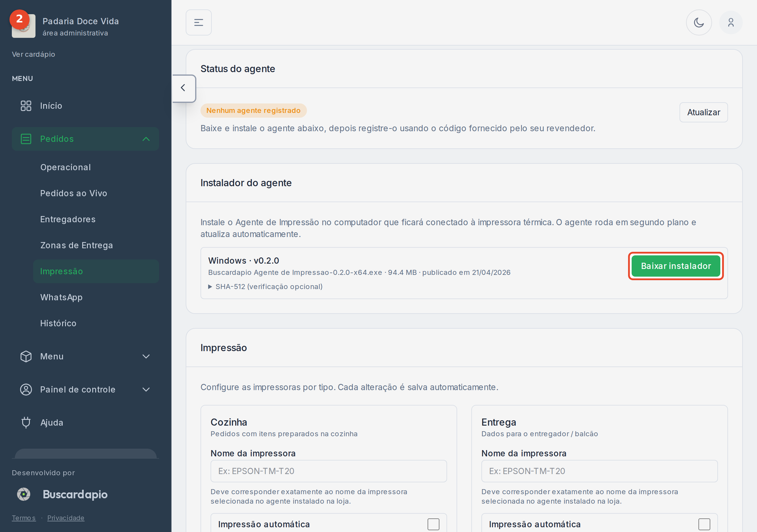Viewport: 757px width, 532px height.
Task: Click the Baixar instalador button
Action: pos(676,266)
